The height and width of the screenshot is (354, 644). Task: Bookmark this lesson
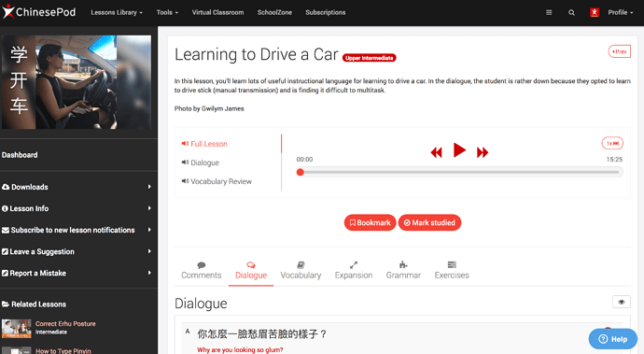(x=370, y=223)
